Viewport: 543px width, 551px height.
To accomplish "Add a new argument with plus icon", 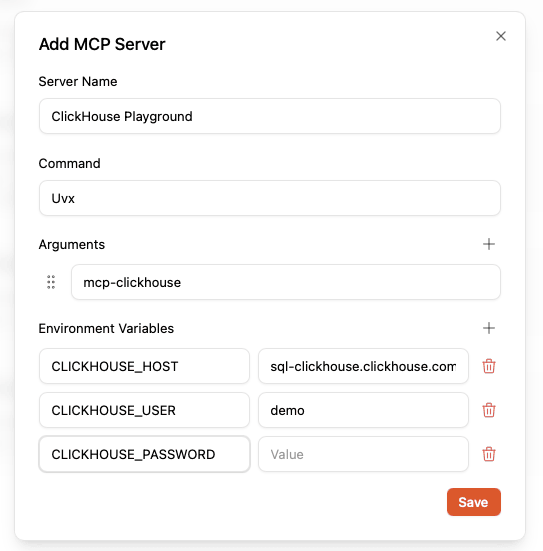I will (x=489, y=244).
